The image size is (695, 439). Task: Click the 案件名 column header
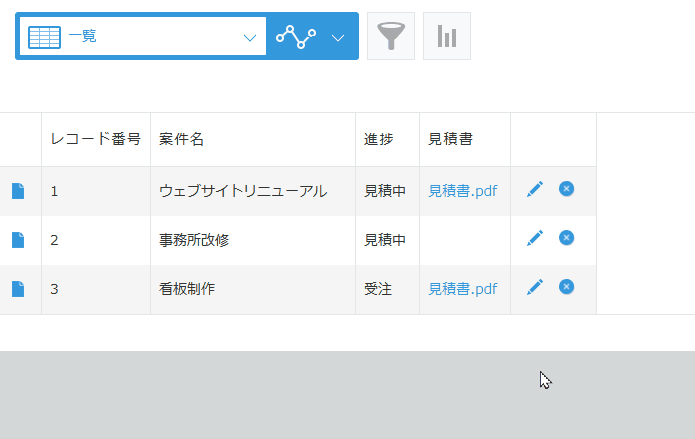point(253,139)
